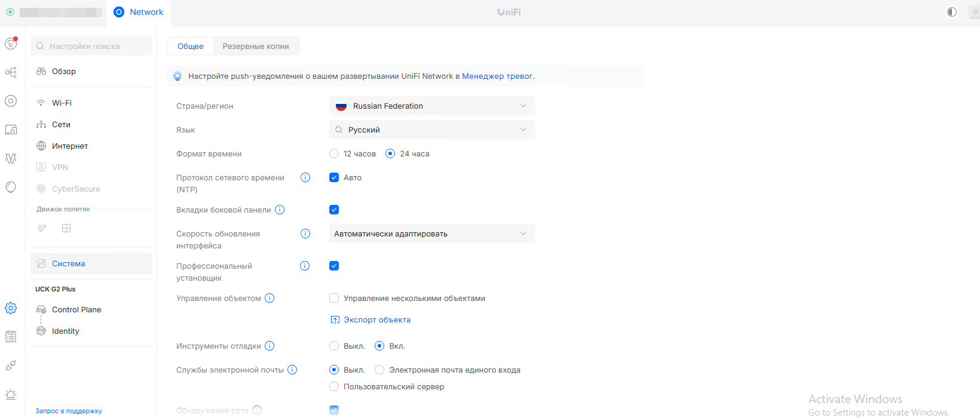Open the alarm siren icon in left rail
This screenshot has height=418, width=980.
click(11, 394)
